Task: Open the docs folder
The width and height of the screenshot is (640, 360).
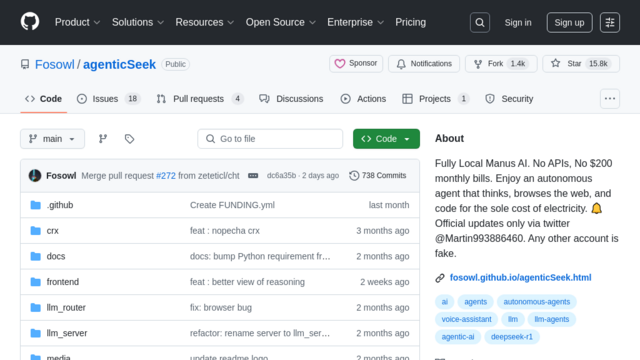Action: click(56, 256)
